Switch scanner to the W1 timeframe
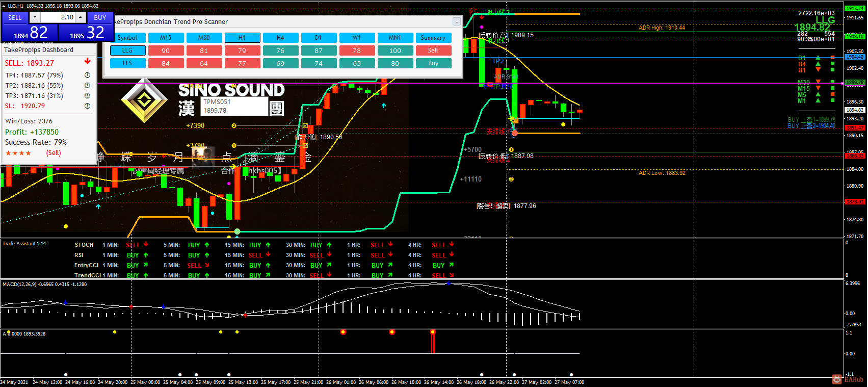The height and width of the screenshot is (387, 868). click(357, 38)
